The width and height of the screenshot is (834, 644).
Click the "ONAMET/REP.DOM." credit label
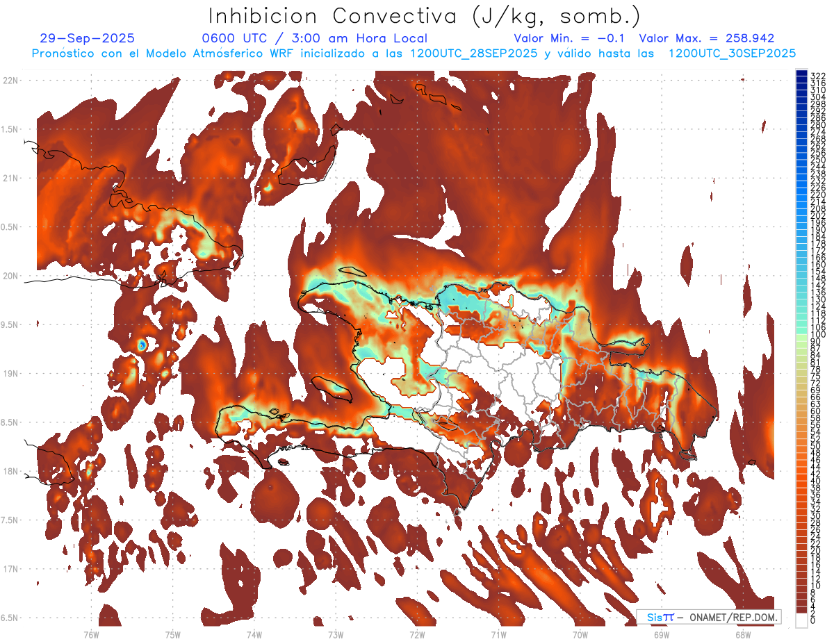[734, 617]
